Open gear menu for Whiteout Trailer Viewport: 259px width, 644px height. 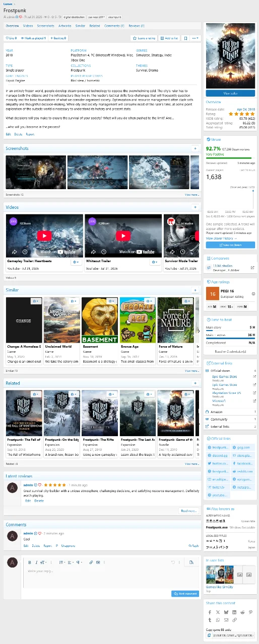click(x=155, y=262)
